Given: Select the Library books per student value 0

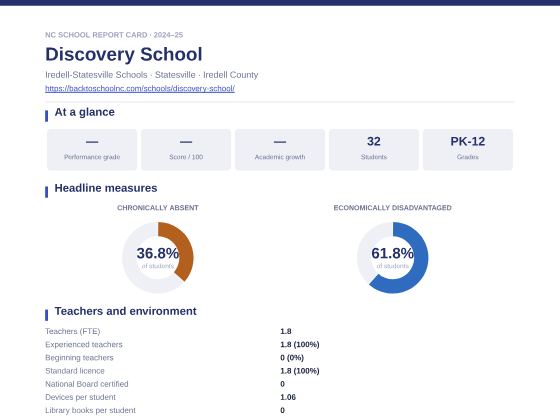Looking at the screenshot, I should pos(282,410).
